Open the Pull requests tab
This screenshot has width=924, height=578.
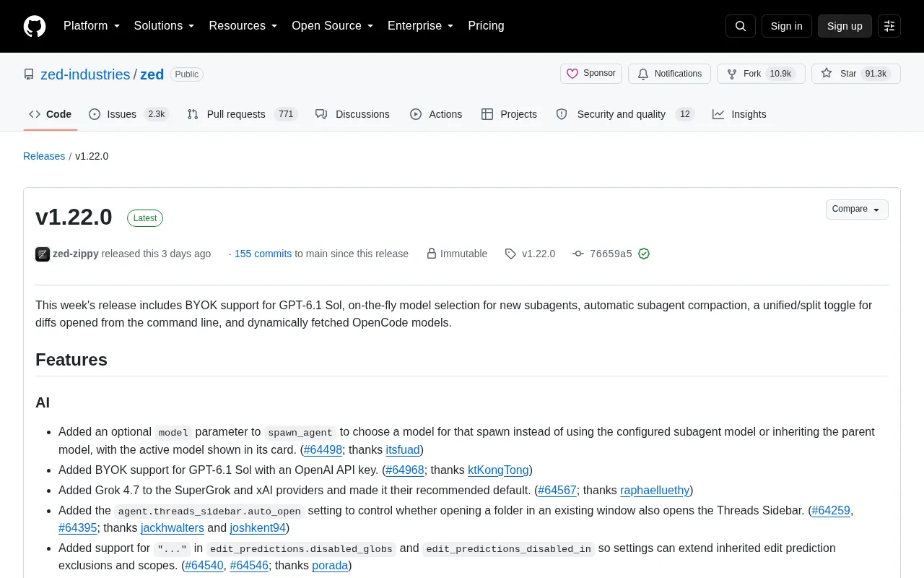coord(242,114)
